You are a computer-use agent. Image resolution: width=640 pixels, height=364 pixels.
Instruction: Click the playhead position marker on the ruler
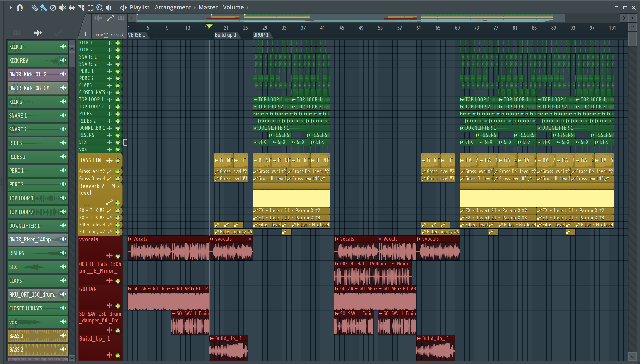(209, 26)
